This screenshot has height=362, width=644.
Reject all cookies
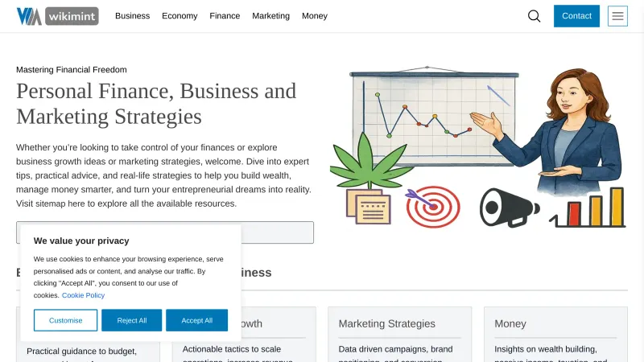tap(131, 320)
